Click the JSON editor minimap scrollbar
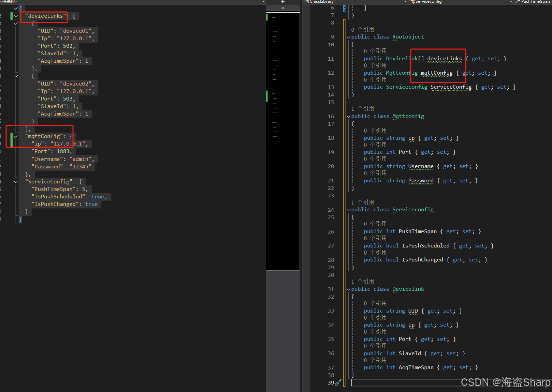552x392 pixels. tap(282, 141)
